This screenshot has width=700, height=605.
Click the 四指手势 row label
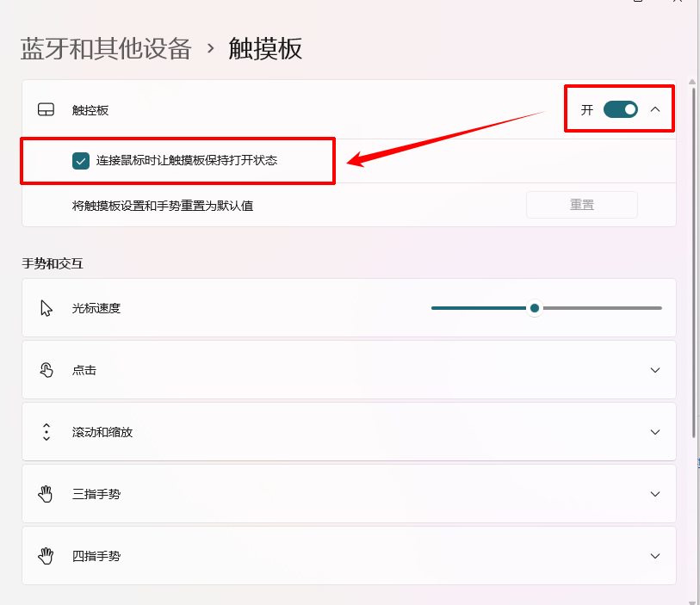[96, 556]
